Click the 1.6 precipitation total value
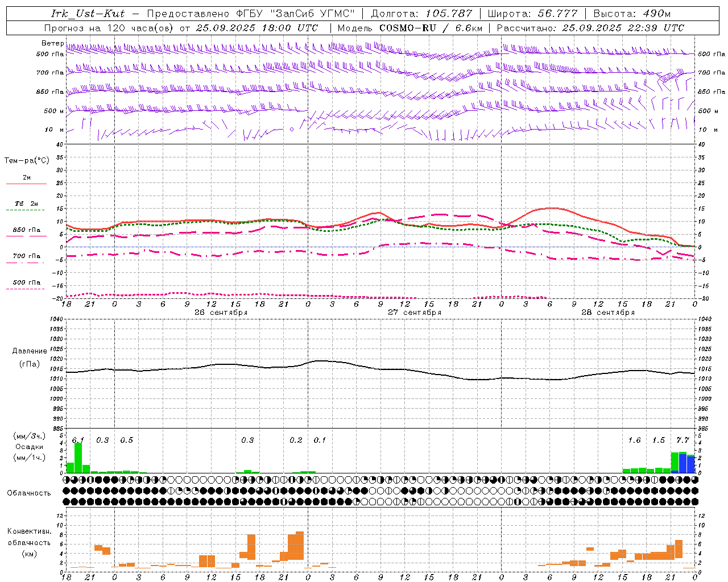Image resolution: width=728 pixels, height=582 pixels. (634, 440)
